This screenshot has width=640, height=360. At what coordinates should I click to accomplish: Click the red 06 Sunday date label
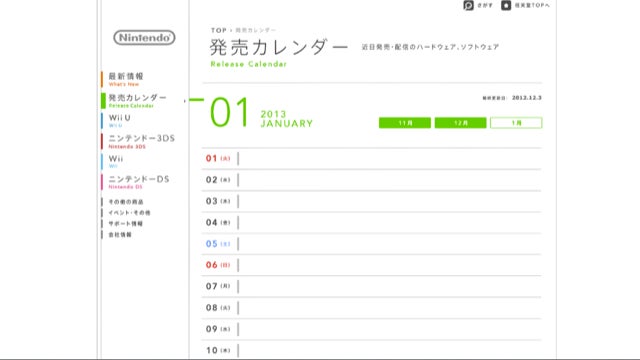pos(218,265)
